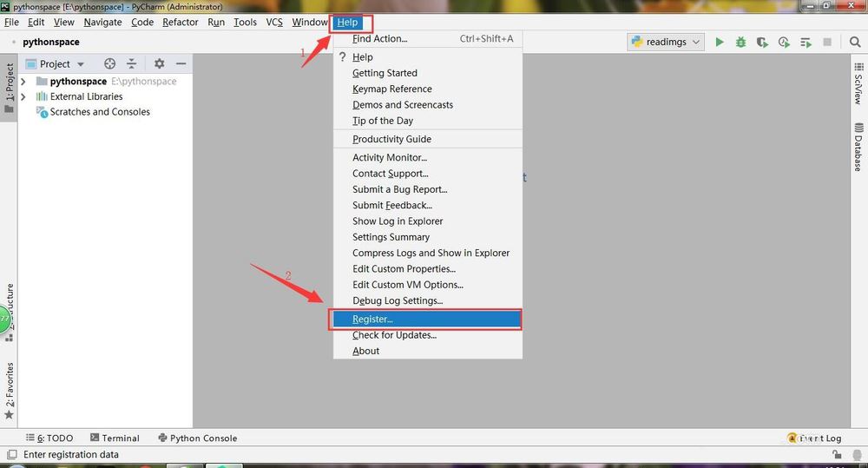The height and width of the screenshot is (468, 868).
Task: Open the readimgs run configuration dropdown
Action: point(666,42)
